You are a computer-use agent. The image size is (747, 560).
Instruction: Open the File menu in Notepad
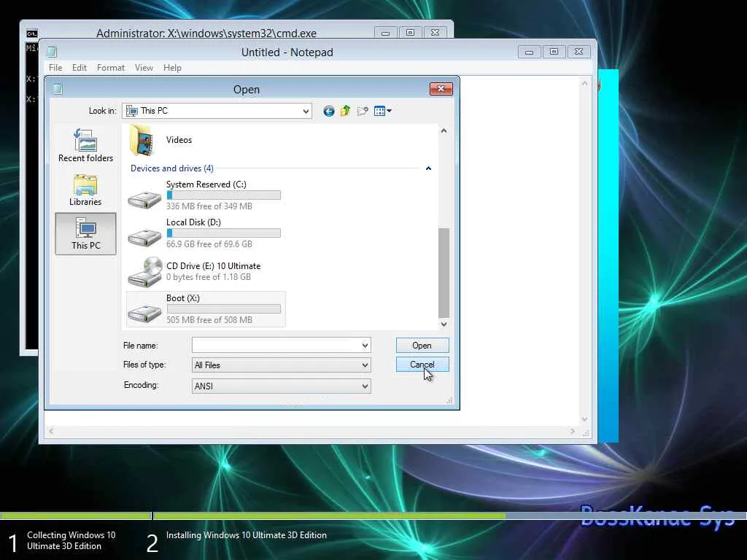pyautogui.click(x=55, y=68)
